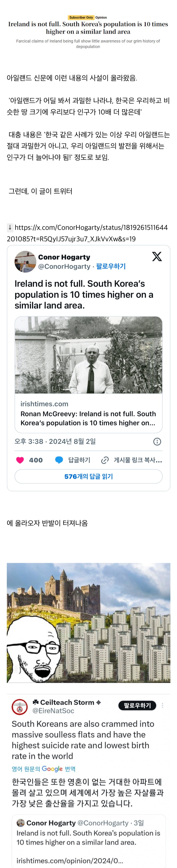This screenshot has width=177, height=868.
Task: Click the 영어 원문의 Google 번역 link
Action: click(43, 769)
